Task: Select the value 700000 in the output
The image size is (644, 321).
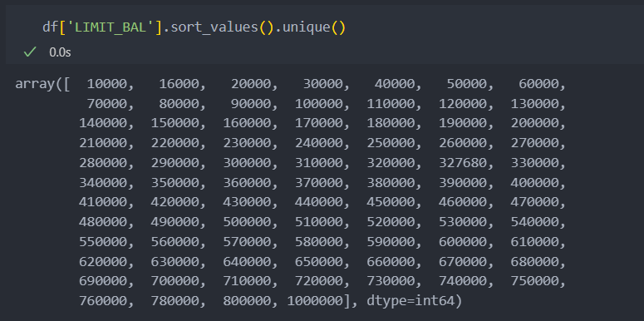Action: (175, 281)
